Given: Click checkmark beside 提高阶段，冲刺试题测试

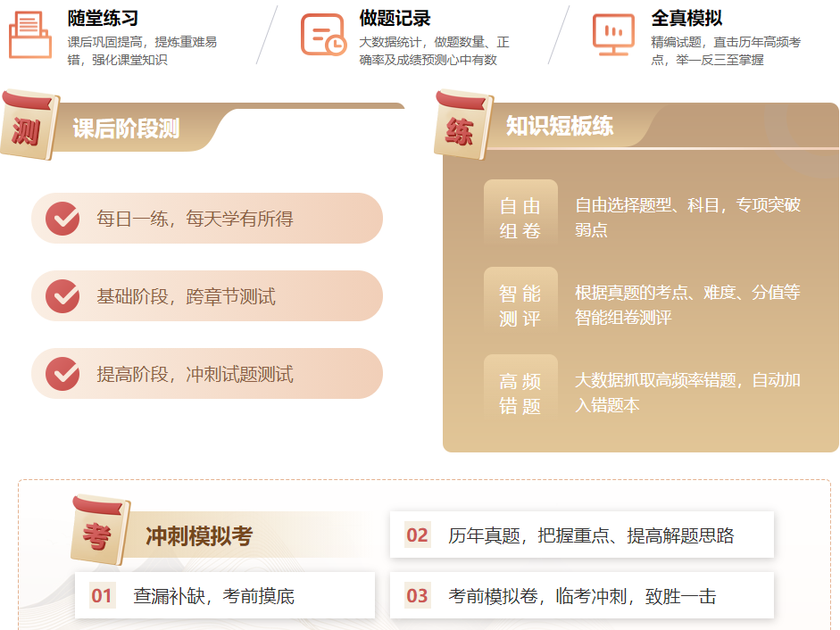Looking at the screenshot, I should (x=62, y=374).
